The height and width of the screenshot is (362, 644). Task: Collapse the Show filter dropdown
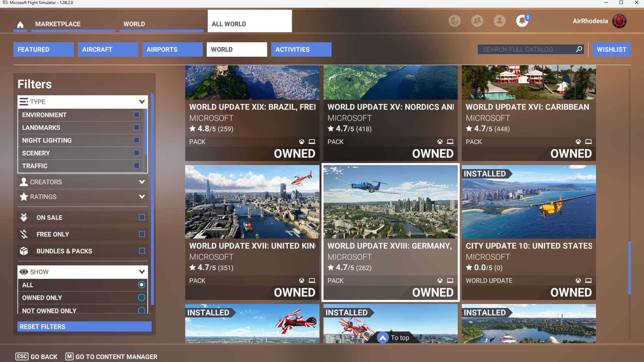click(x=142, y=272)
